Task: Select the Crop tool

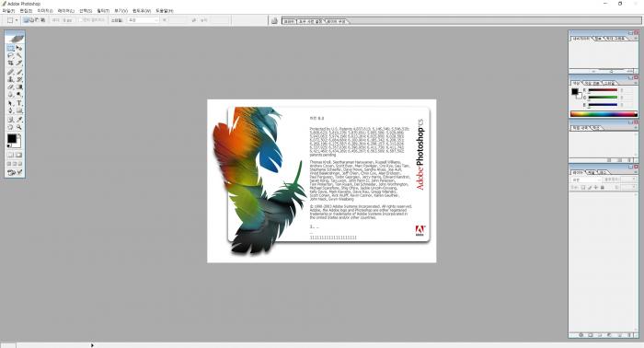Action: click(x=11, y=63)
